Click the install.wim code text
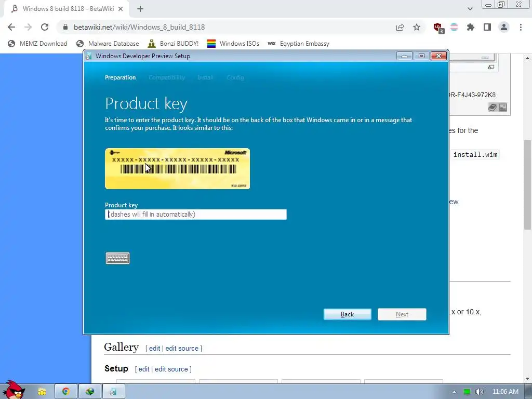Viewport: 532px width, 399px height. click(475, 155)
